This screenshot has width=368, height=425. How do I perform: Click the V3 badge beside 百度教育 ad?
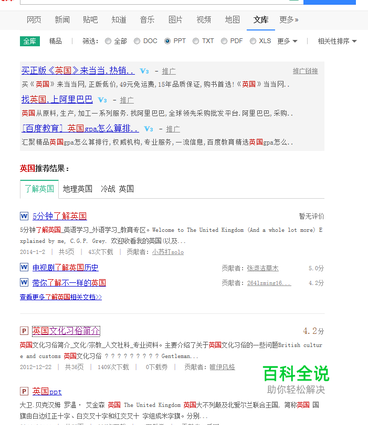pos(148,129)
